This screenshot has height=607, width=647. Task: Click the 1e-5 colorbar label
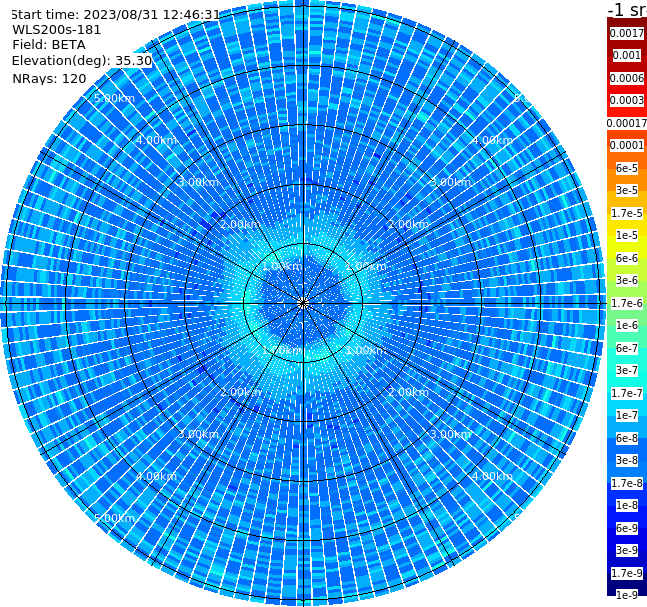point(627,235)
